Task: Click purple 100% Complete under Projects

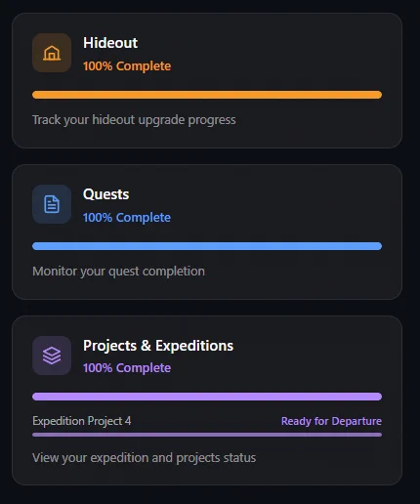Action: click(127, 368)
